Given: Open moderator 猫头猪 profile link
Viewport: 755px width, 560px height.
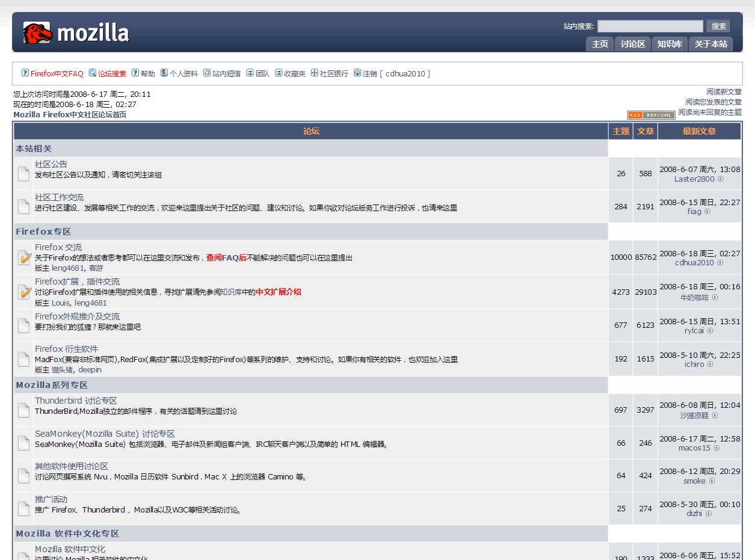Looking at the screenshot, I should (63, 369).
